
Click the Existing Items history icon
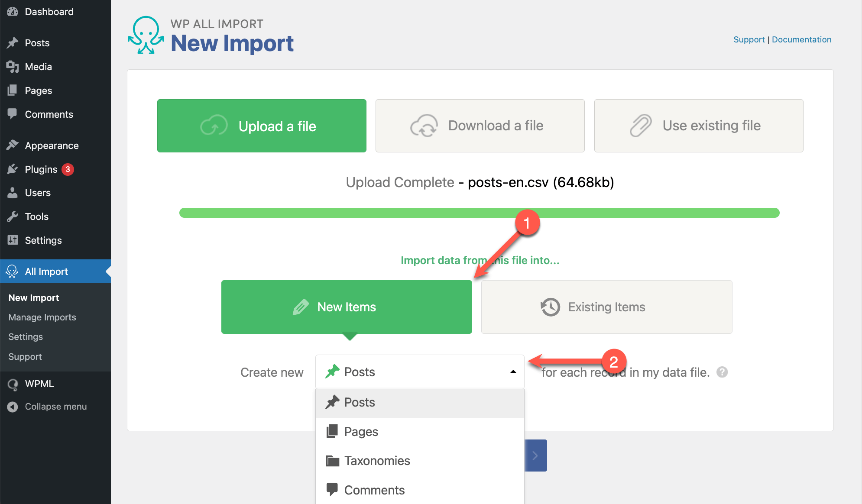(x=549, y=307)
